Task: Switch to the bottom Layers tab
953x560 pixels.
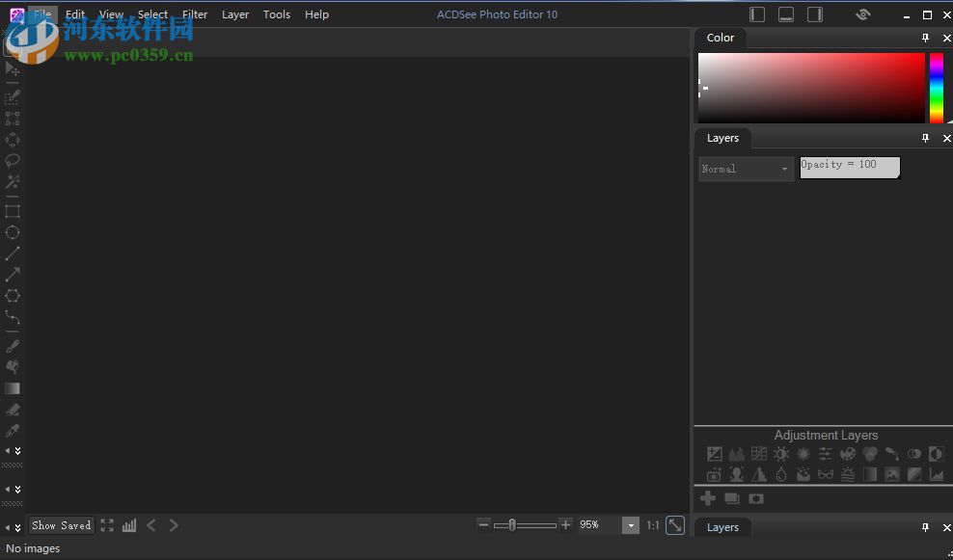Action: point(722,527)
